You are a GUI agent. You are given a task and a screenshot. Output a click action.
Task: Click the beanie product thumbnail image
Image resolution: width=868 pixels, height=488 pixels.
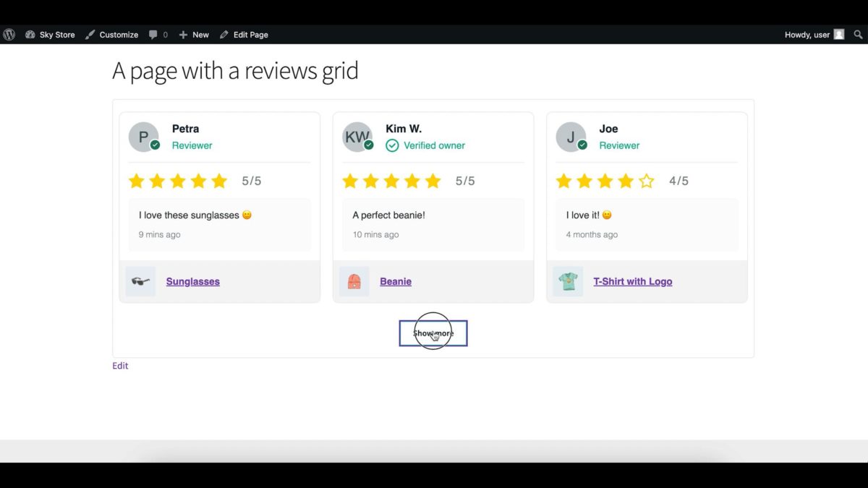tap(354, 281)
